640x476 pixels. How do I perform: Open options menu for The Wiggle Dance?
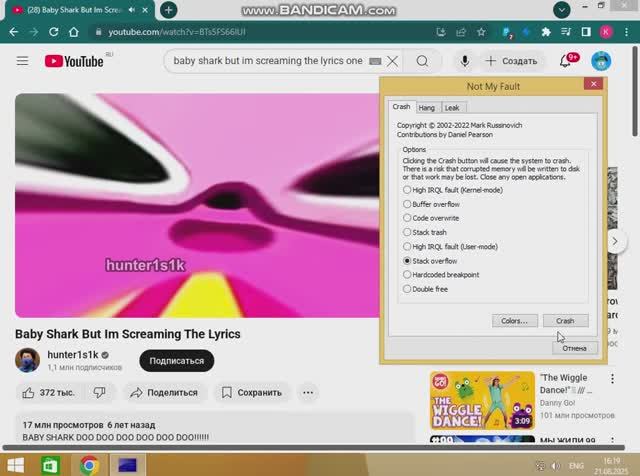click(612, 379)
